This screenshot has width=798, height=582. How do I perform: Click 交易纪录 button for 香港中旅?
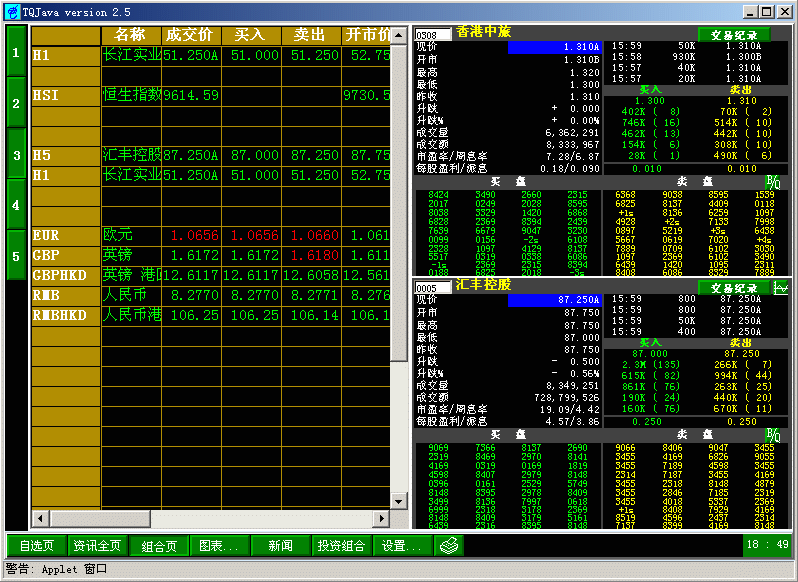click(x=734, y=35)
